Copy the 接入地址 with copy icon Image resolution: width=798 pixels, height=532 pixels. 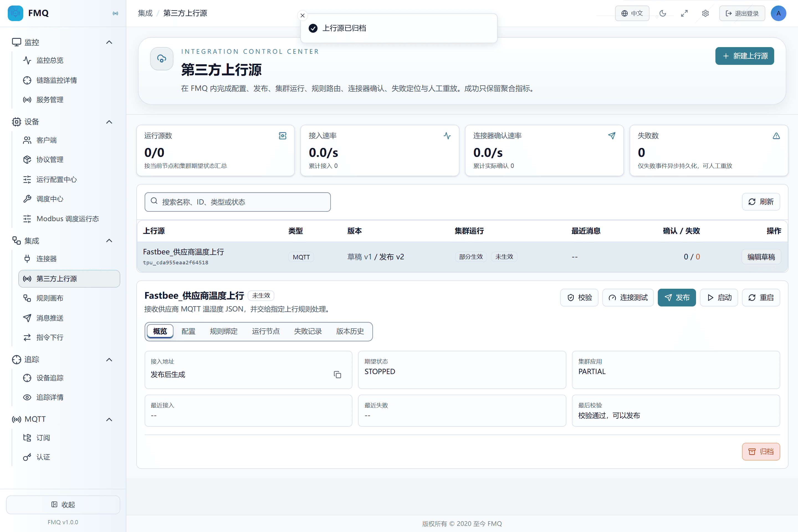(x=337, y=375)
